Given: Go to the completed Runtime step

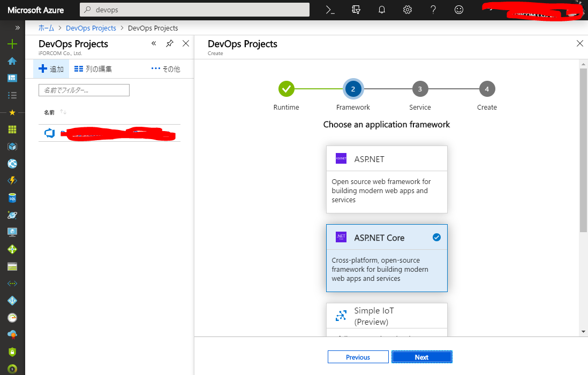Looking at the screenshot, I should pyautogui.click(x=286, y=89).
